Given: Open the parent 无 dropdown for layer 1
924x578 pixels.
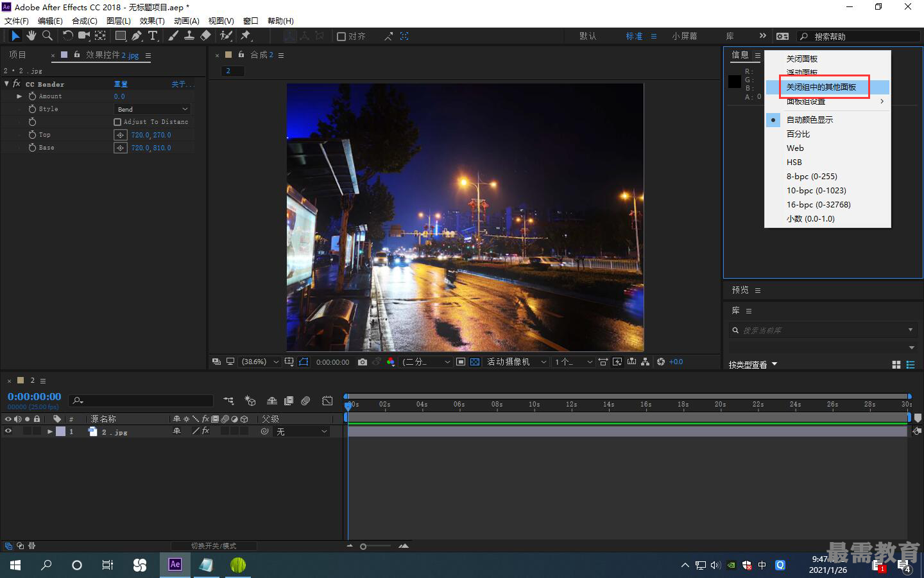Looking at the screenshot, I should (x=302, y=432).
